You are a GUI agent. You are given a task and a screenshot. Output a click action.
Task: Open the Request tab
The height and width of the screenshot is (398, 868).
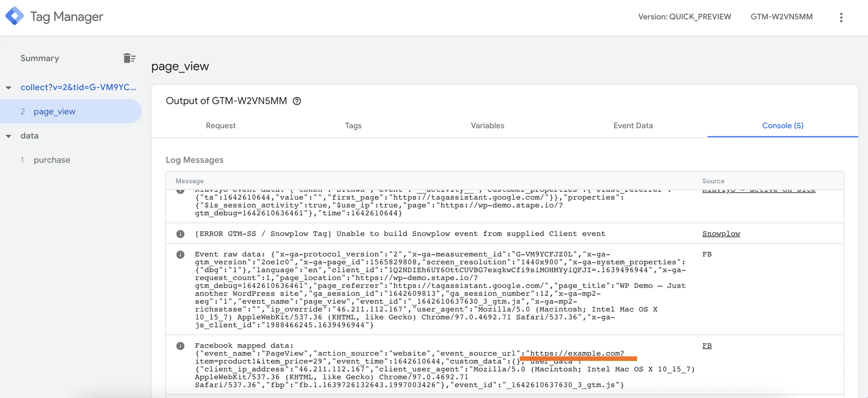tap(221, 125)
